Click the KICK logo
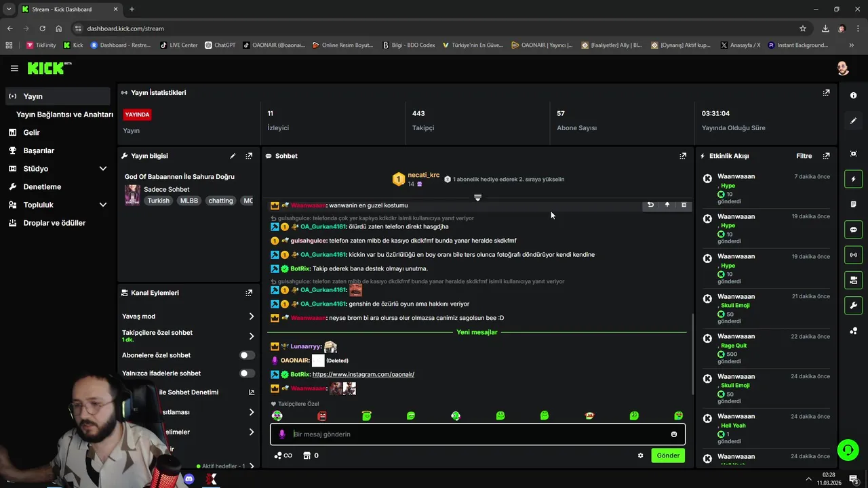The height and width of the screenshot is (488, 868). pos(49,68)
